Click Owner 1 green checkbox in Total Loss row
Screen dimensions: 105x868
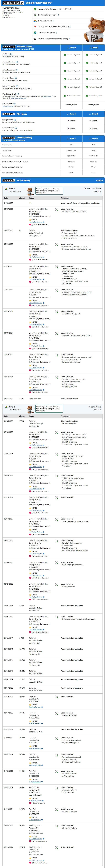pos(65,55)
